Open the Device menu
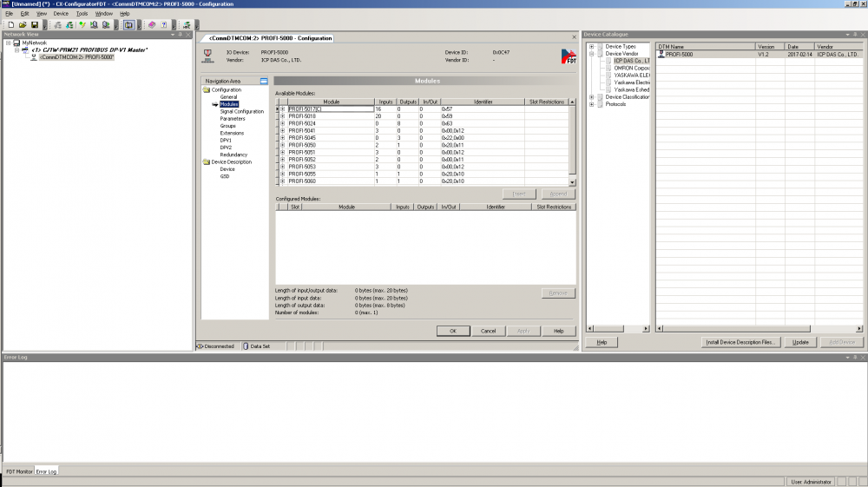 click(x=61, y=13)
